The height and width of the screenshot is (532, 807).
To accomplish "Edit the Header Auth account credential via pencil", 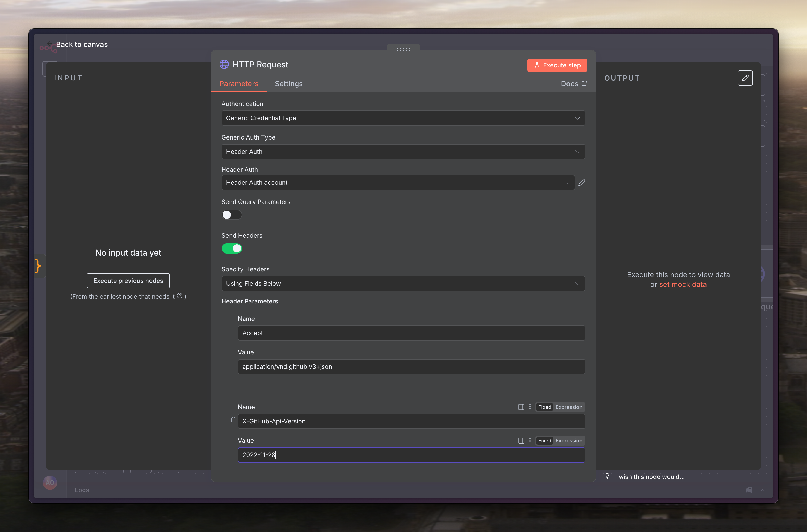I will tap(582, 183).
